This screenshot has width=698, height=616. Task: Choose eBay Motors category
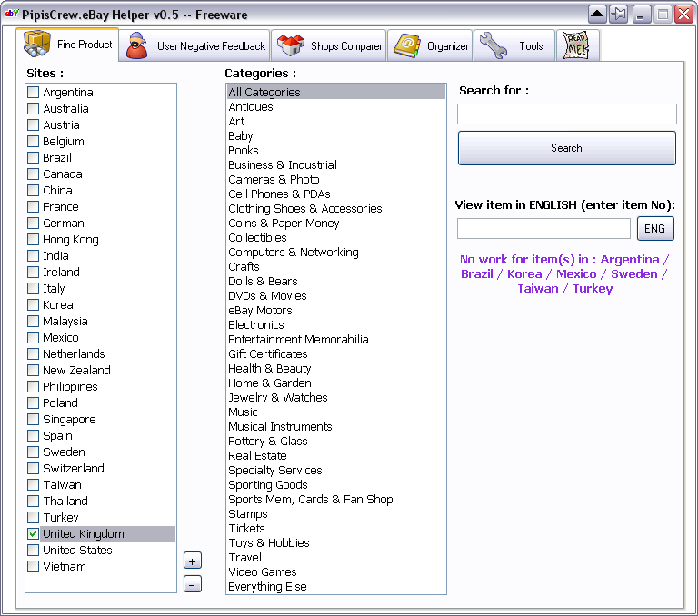click(x=336, y=310)
